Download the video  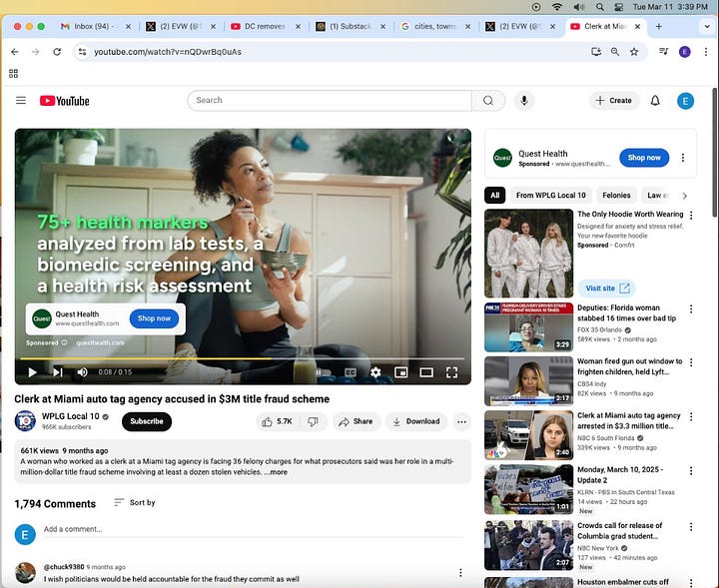416,421
